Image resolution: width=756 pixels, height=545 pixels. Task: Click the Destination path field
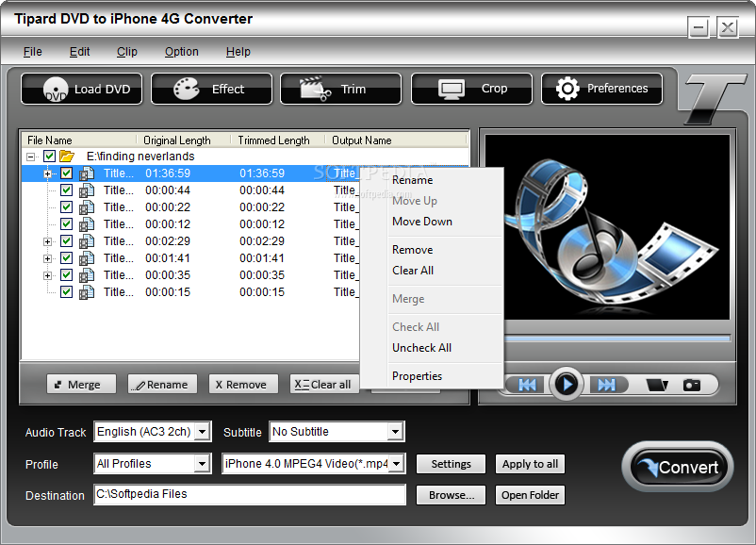pos(250,494)
